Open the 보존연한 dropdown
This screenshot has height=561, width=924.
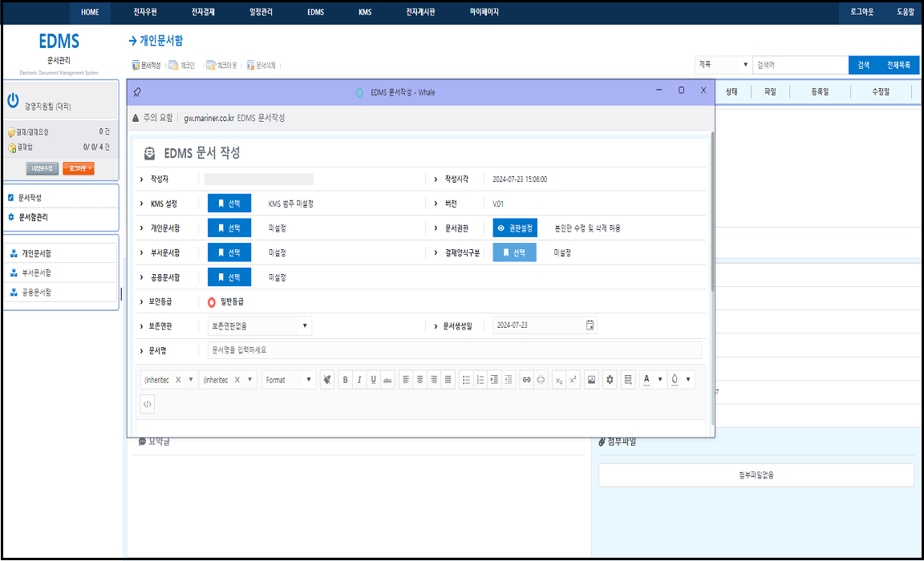259,325
